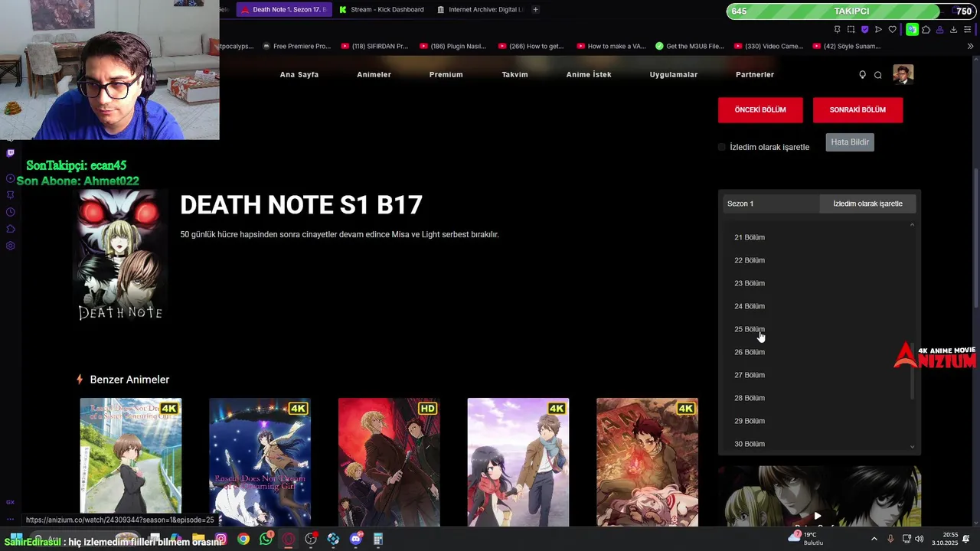Play the Death Note video preview
This screenshot has height=551, width=980.
point(817,515)
